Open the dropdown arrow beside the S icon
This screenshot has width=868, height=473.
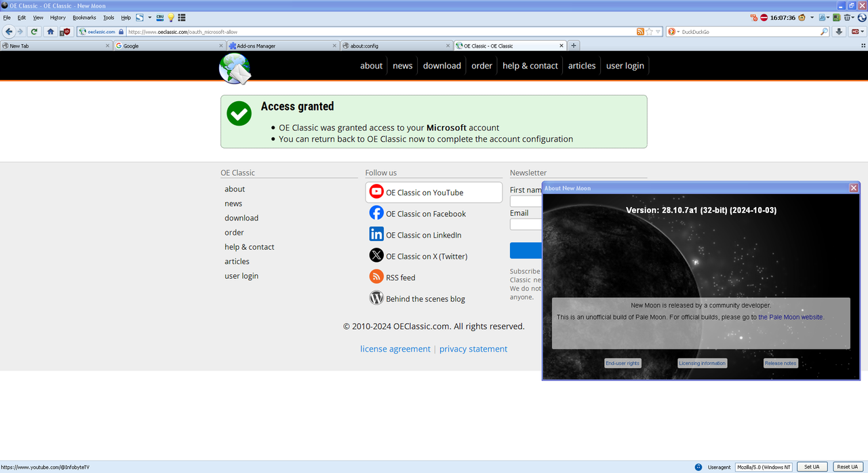[x=150, y=18]
